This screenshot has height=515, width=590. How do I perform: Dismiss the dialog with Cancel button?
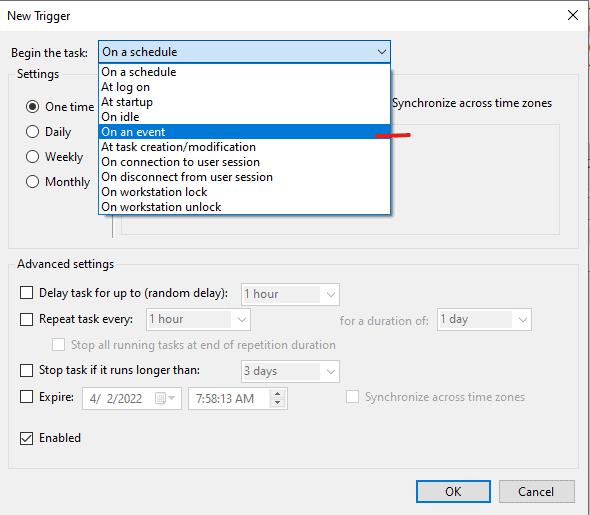coord(537,491)
